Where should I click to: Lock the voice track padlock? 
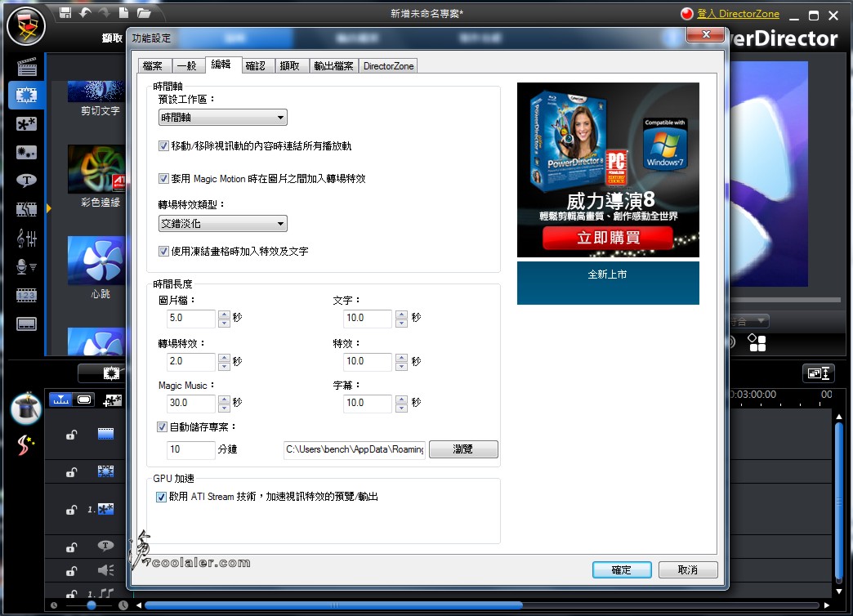click(71, 571)
